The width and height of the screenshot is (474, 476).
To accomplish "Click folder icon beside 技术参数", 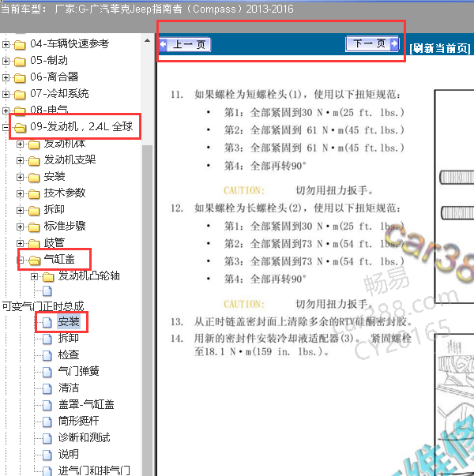I will click(34, 194).
